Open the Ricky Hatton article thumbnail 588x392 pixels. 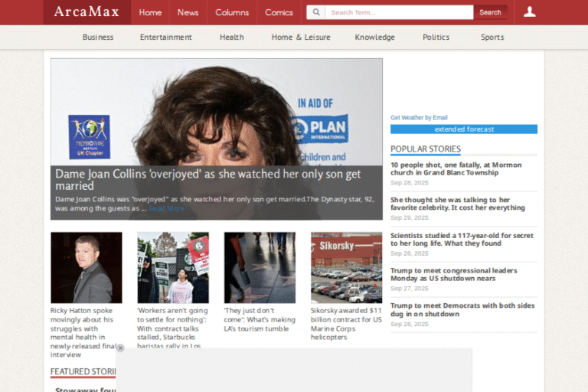pyautogui.click(x=87, y=267)
